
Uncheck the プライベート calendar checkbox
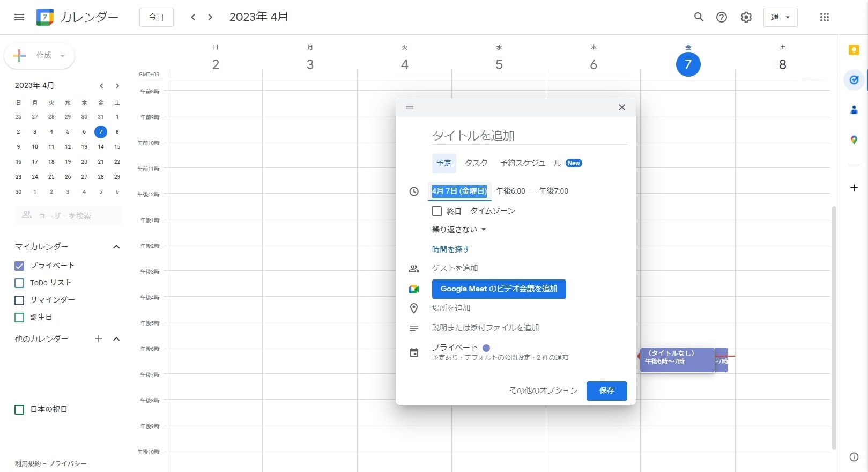pos(19,265)
